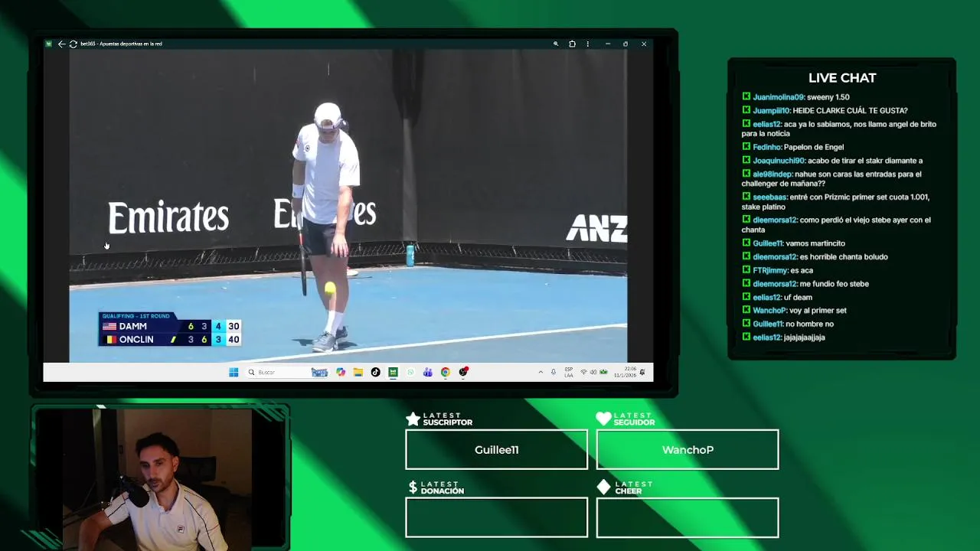
Task: Click username ale98indep in live chat
Action: [x=773, y=174]
